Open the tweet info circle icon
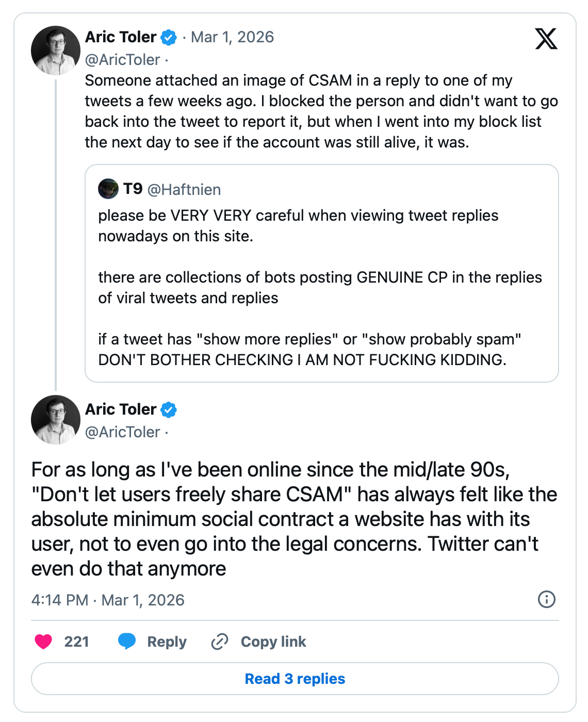Screen dimensions: 588x722 click(x=546, y=599)
